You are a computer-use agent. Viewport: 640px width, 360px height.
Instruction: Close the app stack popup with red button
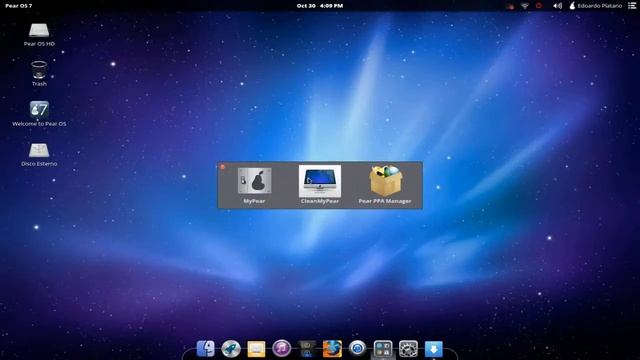click(x=222, y=167)
